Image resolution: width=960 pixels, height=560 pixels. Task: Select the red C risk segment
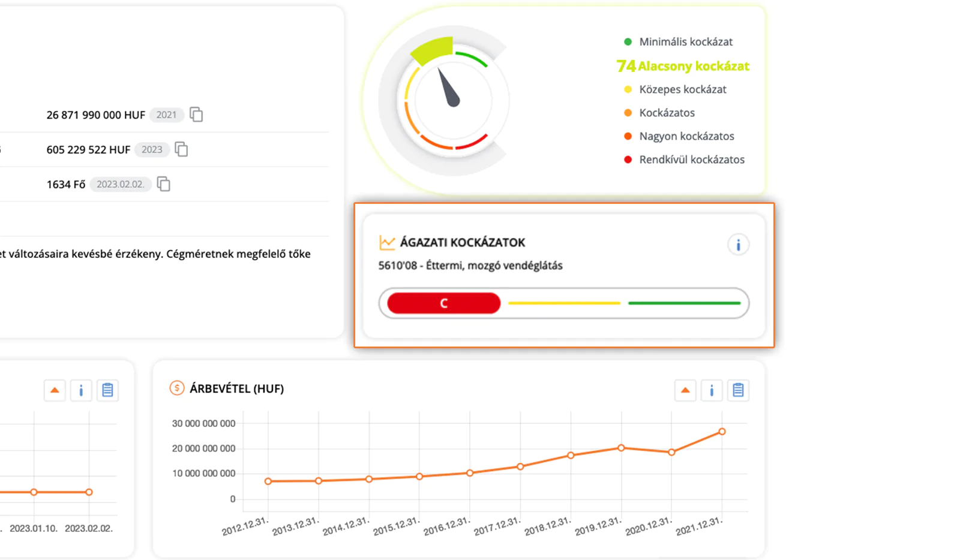click(x=444, y=303)
